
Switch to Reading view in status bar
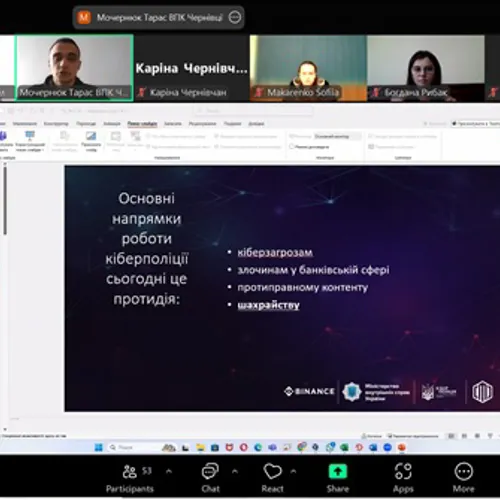pyautogui.click(x=477, y=436)
